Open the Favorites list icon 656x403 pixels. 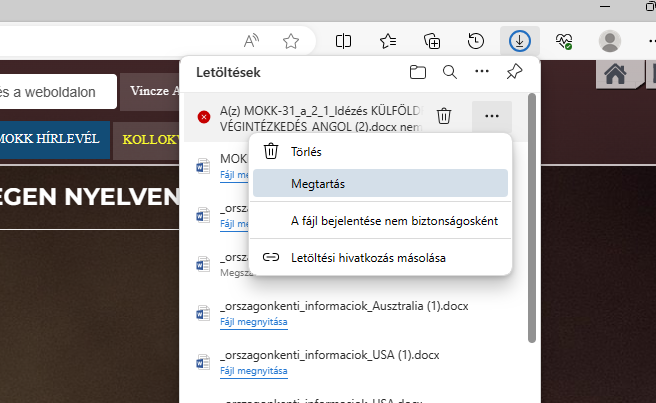coord(388,41)
